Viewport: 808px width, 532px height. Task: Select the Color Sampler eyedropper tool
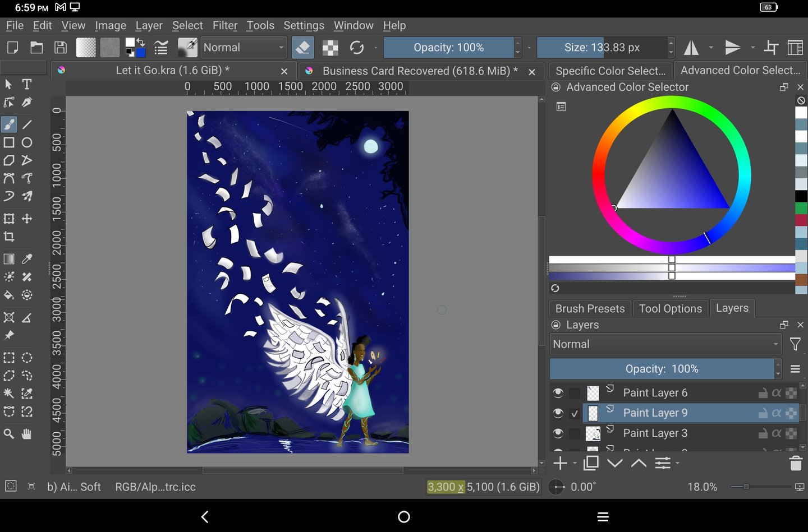[x=26, y=259]
